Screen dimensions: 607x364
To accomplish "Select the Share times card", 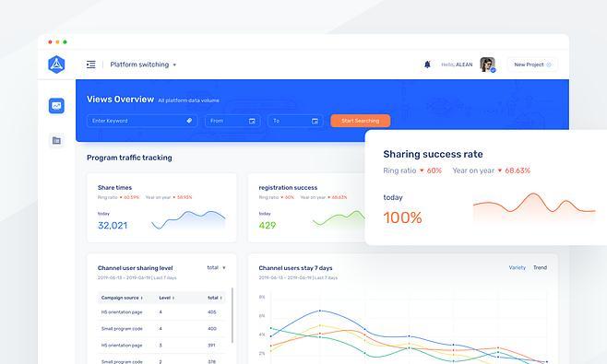I will (161, 207).
